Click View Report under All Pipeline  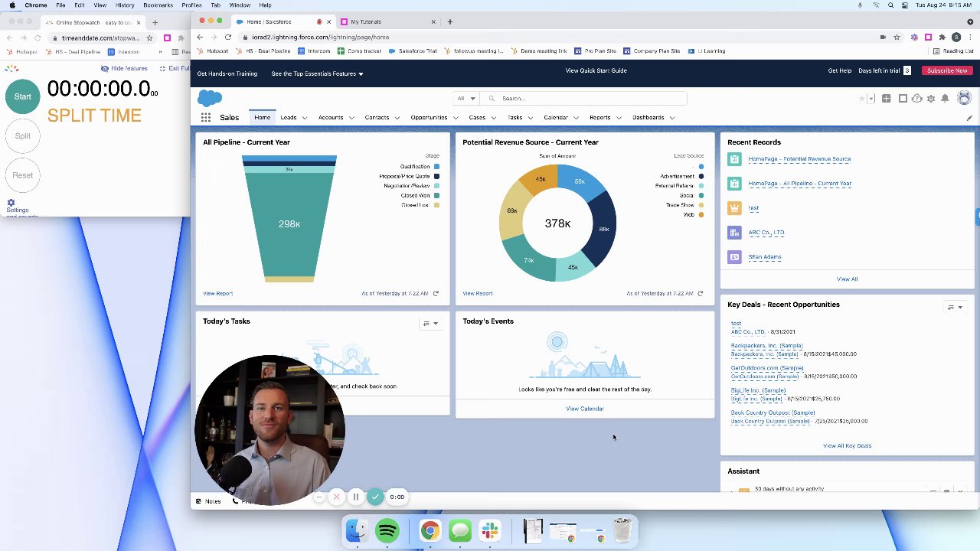[x=217, y=293]
